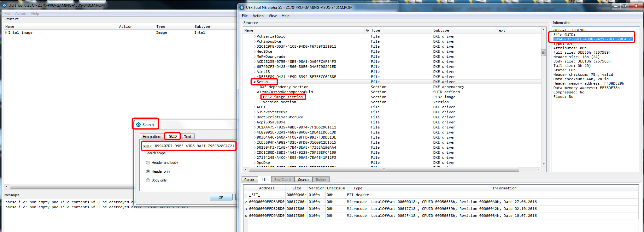Viewport: 644px width, 232px height.
Task: Click the highlighted File GUID value
Action: [x=593, y=39]
